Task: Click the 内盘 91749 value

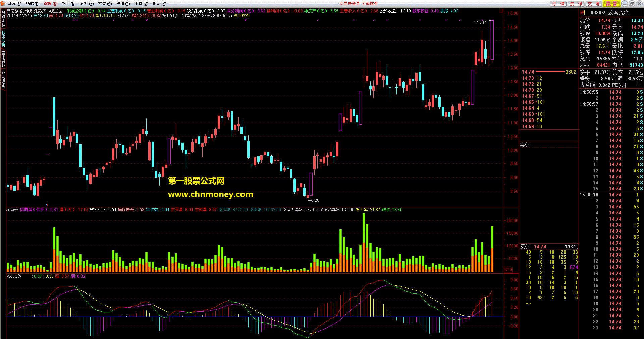Action: [636, 65]
